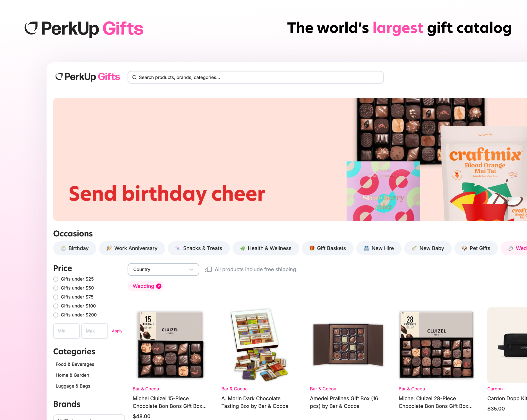Screen dimensions: 527x420
Task: Apply the custom price range
Action: [x=117, y=331]
